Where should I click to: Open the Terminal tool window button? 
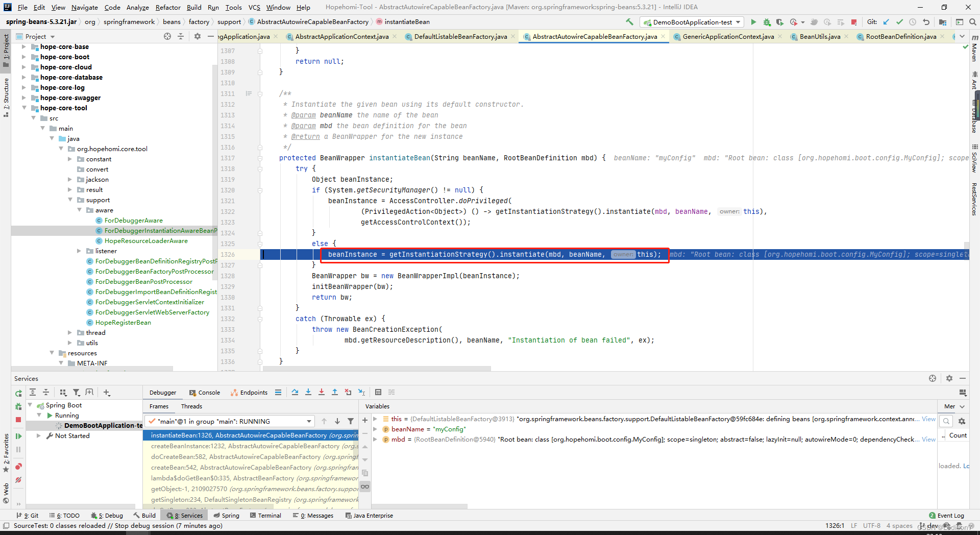click(x=265, y=516)
